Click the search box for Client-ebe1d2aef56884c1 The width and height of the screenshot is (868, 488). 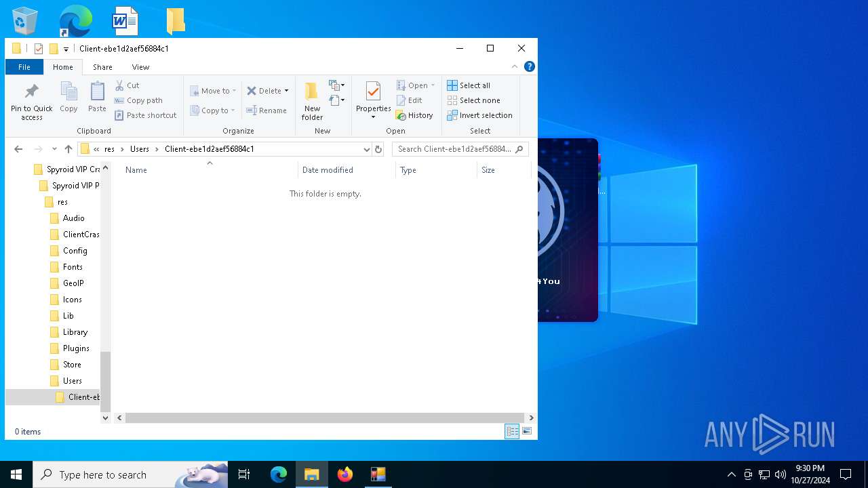click(460, 149)
